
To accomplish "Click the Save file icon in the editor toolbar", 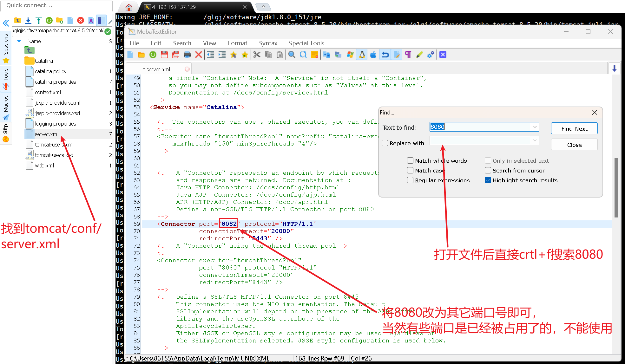I will tap(164, 55).
